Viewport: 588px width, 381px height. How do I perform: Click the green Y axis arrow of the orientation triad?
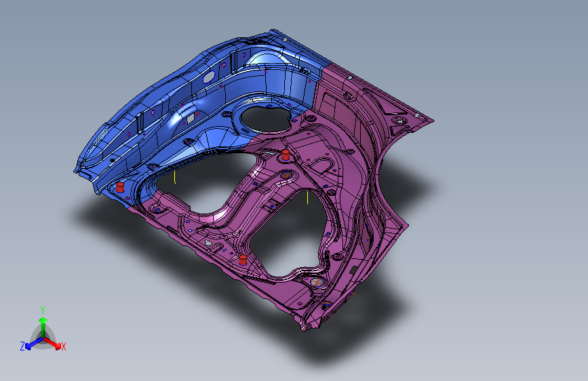point(43,325)
